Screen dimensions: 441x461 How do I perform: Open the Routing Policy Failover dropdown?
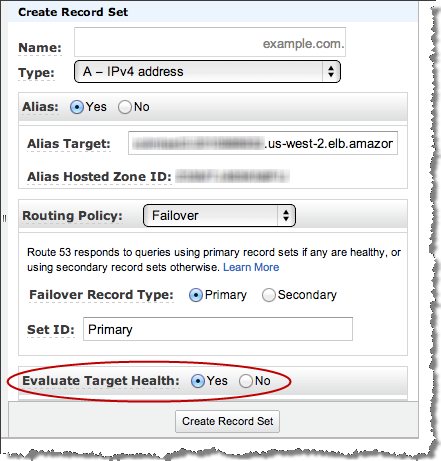[219, 216]
